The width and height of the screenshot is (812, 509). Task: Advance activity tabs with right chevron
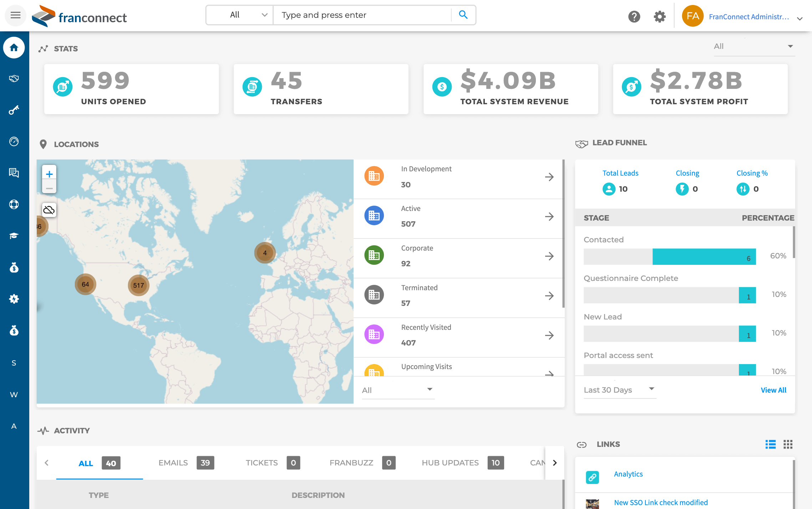[x=555, y=463]
